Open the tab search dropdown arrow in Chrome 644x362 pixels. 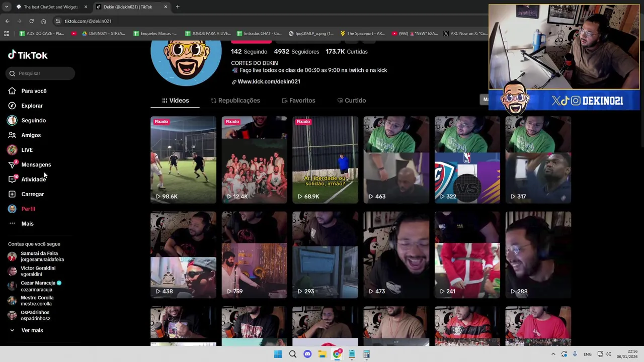click(6, 7)
